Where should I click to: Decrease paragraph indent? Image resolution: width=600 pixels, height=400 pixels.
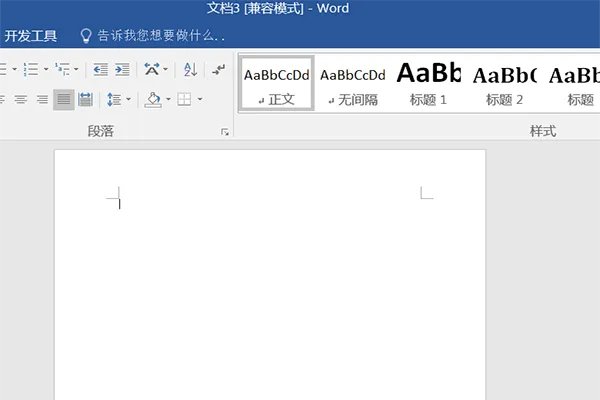click(100, 69)
